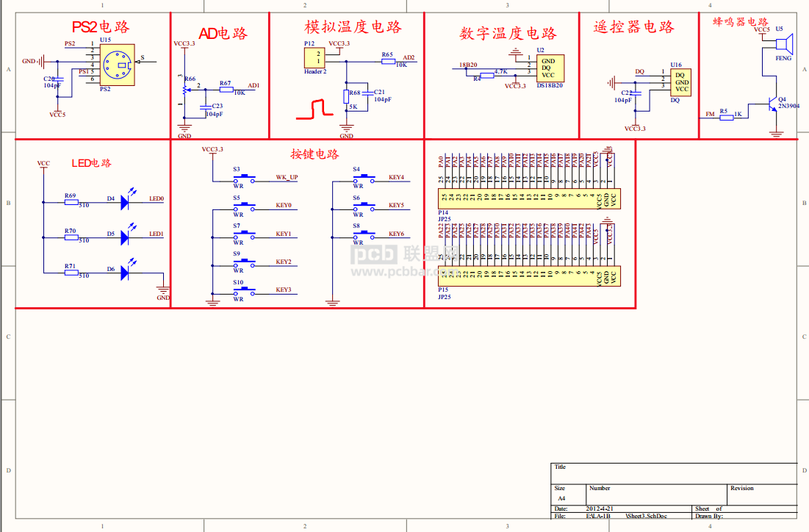
Task: Select the Q4 2N3904 transistor symbol
Action: point(772,104)
